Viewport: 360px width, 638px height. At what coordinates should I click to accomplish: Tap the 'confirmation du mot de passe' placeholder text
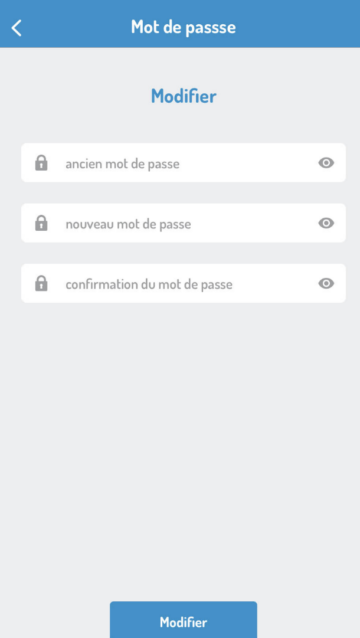click(149, 284)
